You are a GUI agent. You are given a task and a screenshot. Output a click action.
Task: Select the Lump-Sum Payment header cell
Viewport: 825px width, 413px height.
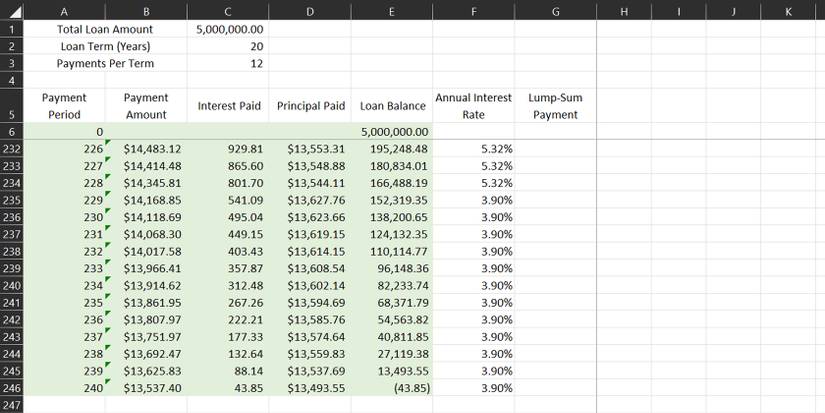pyautogui.click(x=555, y=106)
